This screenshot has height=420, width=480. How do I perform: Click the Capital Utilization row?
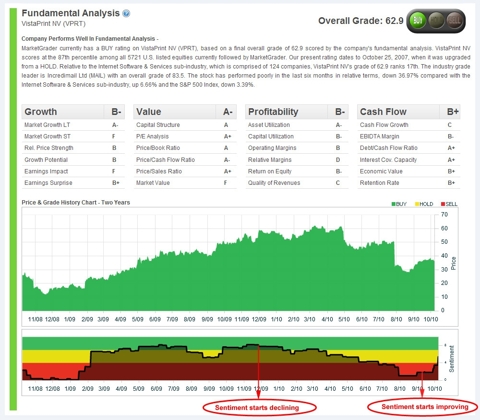pos(297,136)
